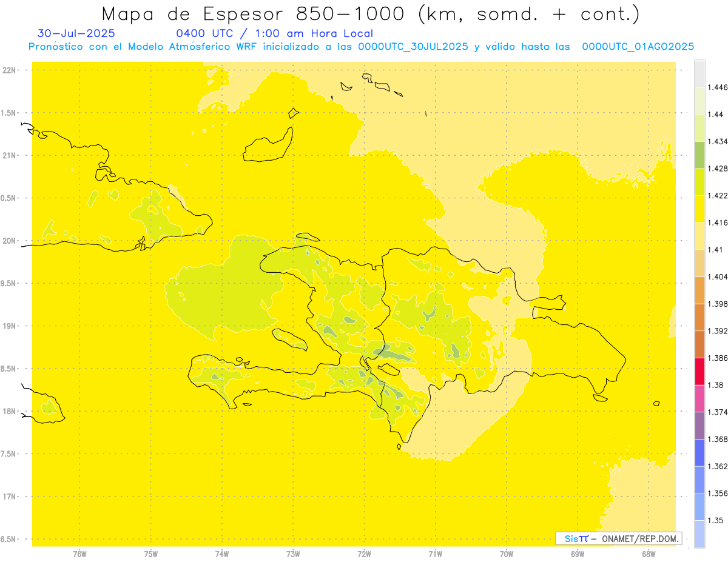
Task: Click the legend value '1.35'
Action: point(716,520)
